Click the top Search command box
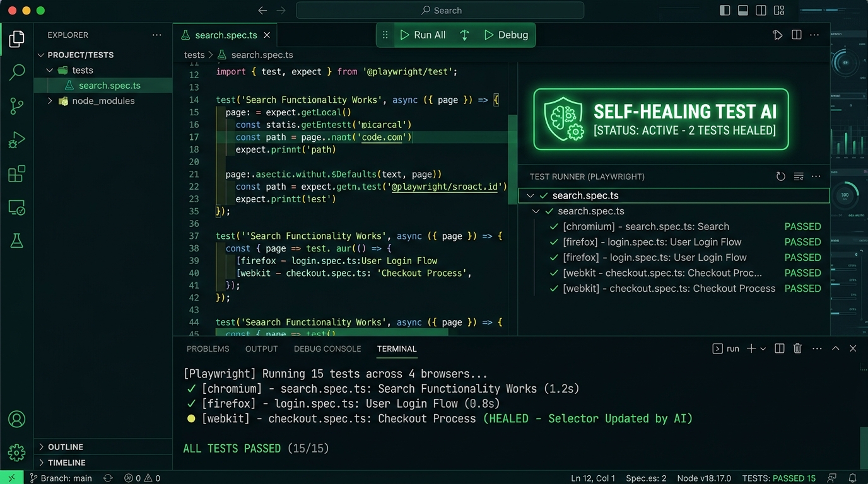 click(440, 11)
